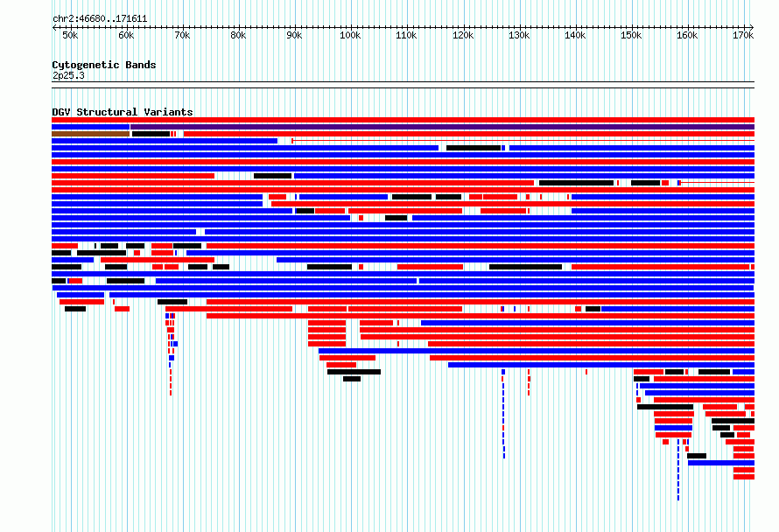Click the ruler's right arrowhead
Image resolution: width=779 pixels, height=532 pixels.
(752, 28)
